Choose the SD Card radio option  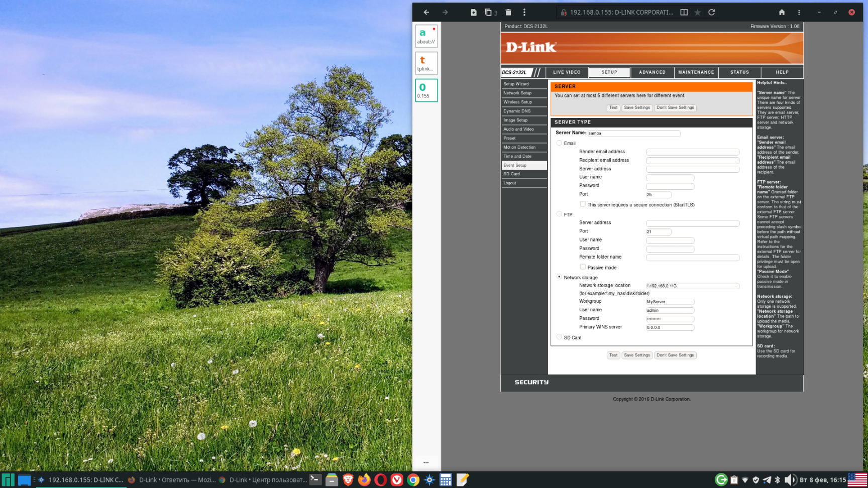[559, 337]
